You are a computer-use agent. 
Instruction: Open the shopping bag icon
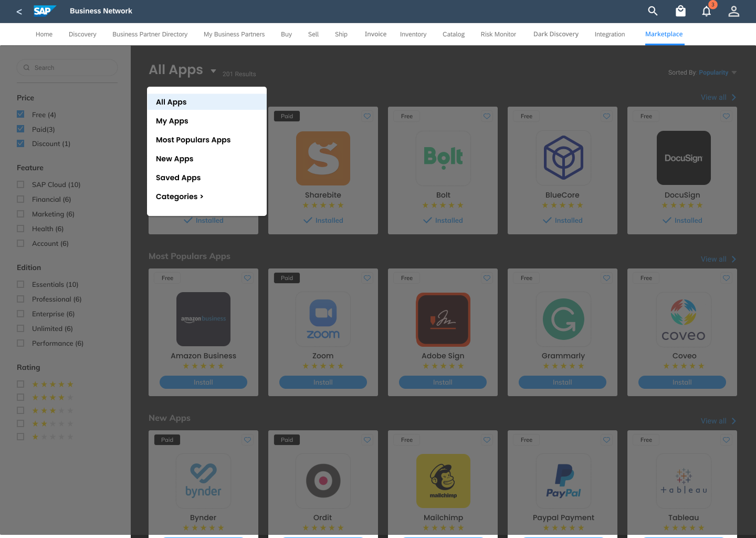pyautogui.click(x=680, y=11)
